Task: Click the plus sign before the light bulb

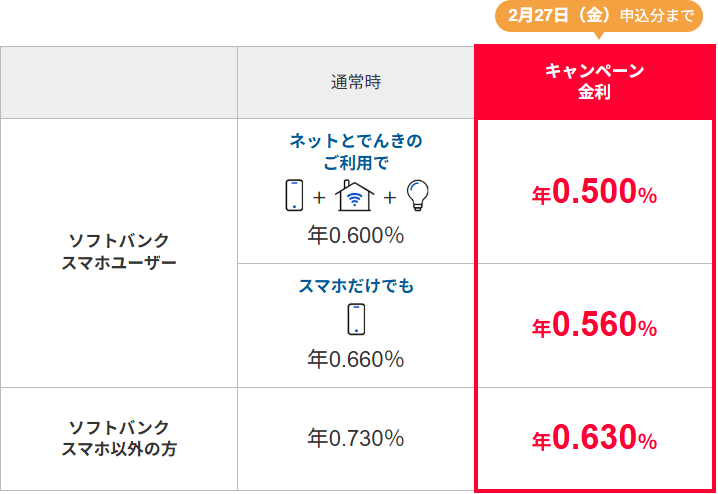Action: tap(389, 198)
